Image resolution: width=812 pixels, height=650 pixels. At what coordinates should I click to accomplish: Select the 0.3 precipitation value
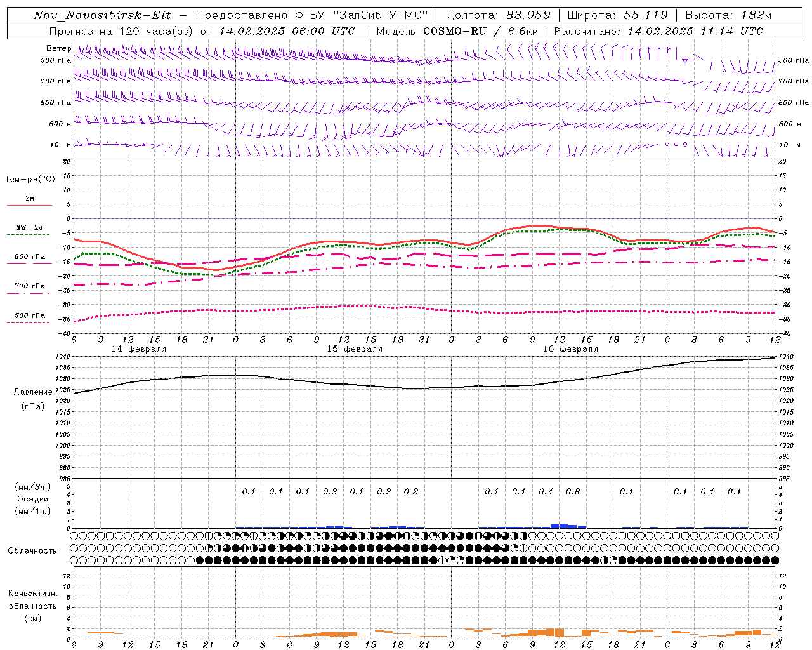point(330,491)
